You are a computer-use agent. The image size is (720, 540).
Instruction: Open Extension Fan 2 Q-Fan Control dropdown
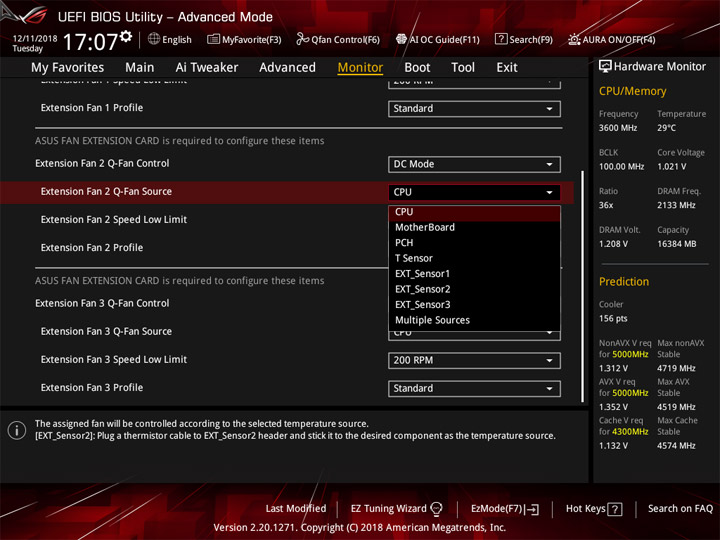[x=474, y=164]
